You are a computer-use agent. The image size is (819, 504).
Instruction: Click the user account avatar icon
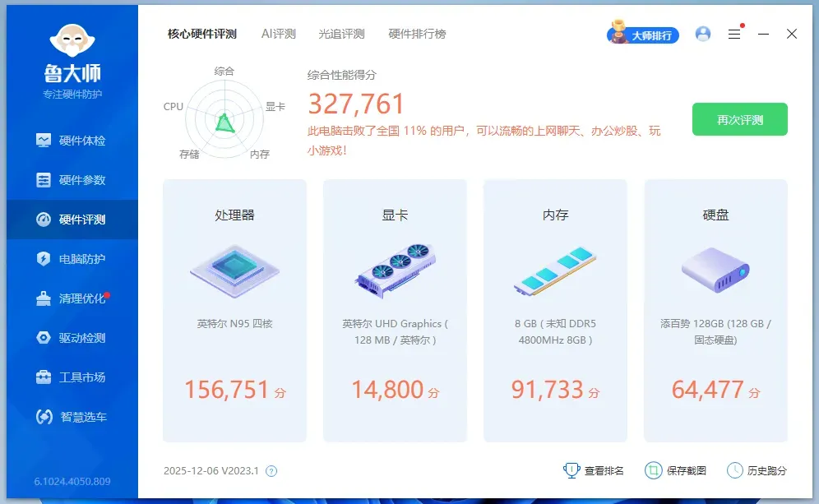click(702, 34)
